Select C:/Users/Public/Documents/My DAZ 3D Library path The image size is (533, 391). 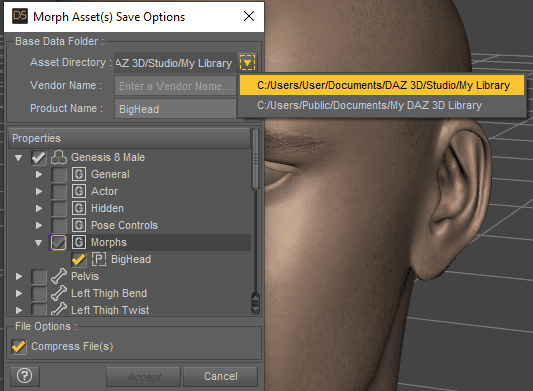coord(382,105)
